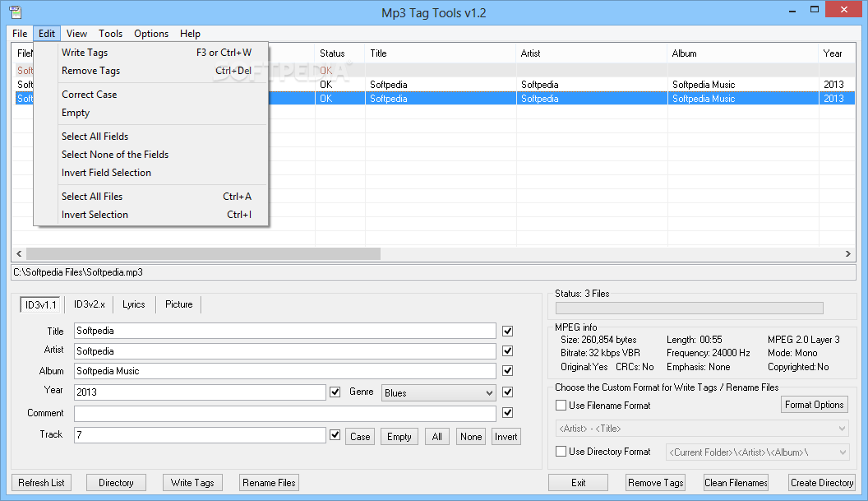
Task: Open the Help menu
Action: pyautogui.click(x=190, y=34)
